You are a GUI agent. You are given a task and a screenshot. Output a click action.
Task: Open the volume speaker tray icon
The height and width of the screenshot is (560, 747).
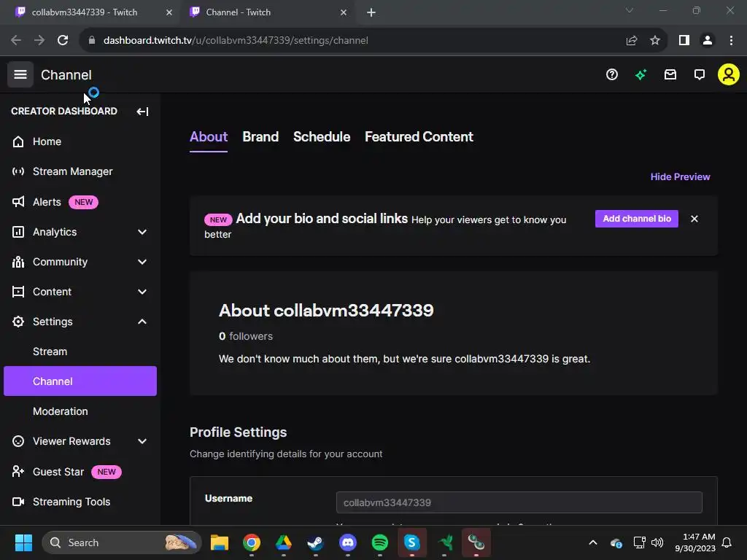tap(657, 542)
